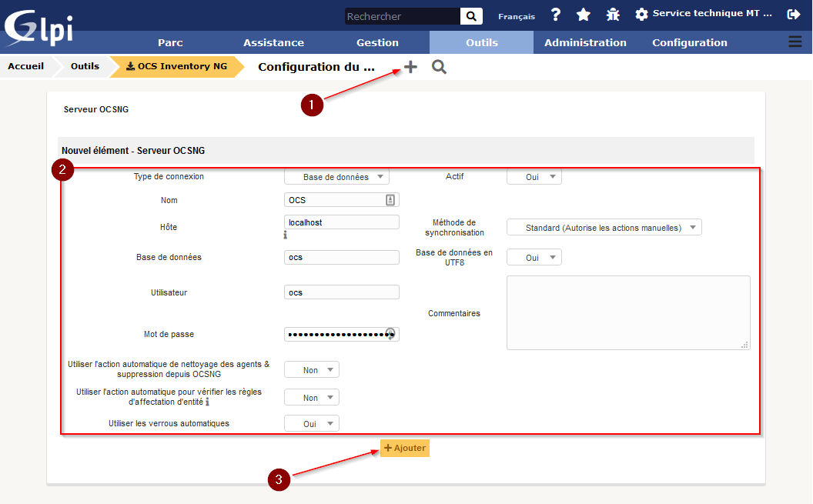The image size is (813, 504).
Task: Click into the Commentaires text area
Action: pos(627,312)
